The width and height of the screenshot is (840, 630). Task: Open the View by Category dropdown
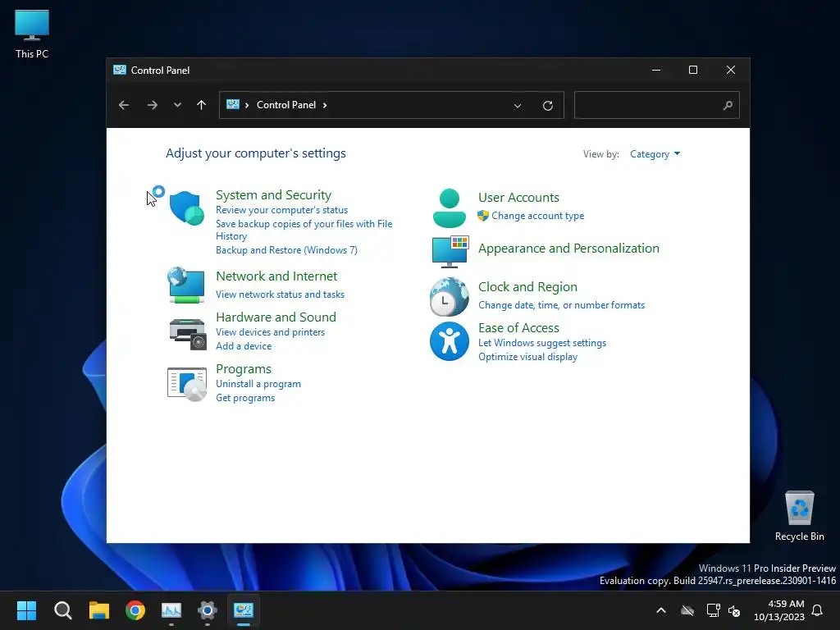(x=655, y=154)
